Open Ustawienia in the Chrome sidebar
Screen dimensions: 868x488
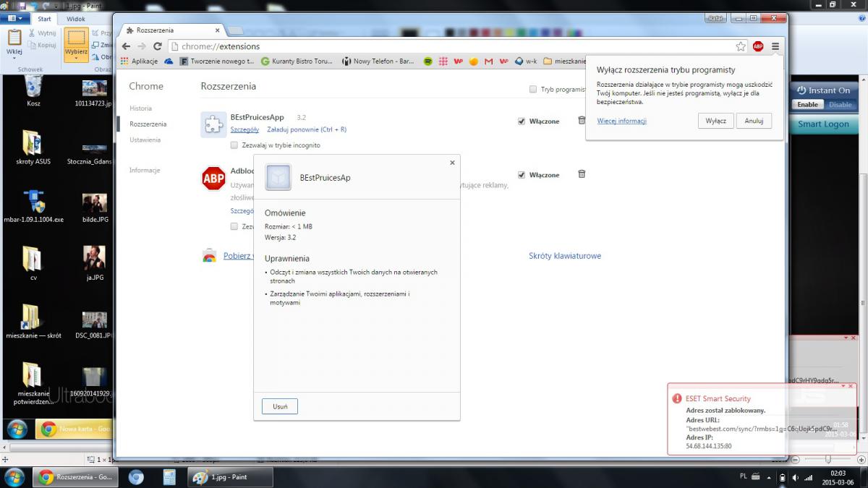[145, 140]
